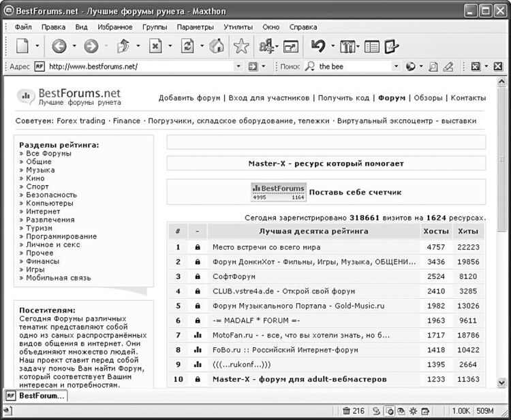Select Программирование rating section

[x=61, y=236]
